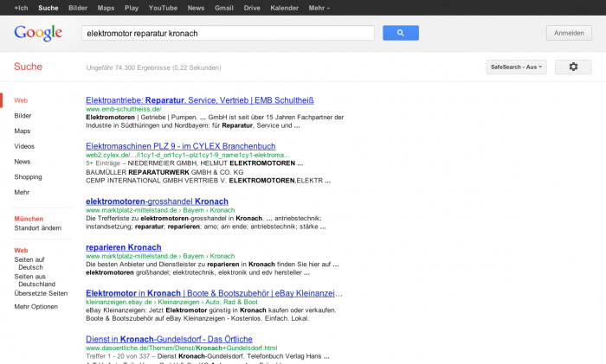Open Elektromaschinen PLZ 9 CYLEX Branchenbuch result
The image size is (606, 364).
[x=180, y=146]
